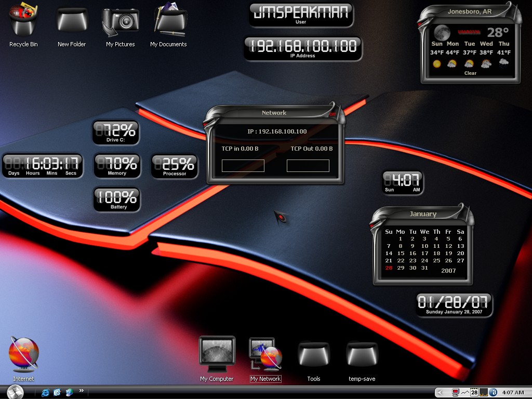This screenshot has width=532, height=399.
Task: Click the Tools folder icon
Action: tap(314, 354)
